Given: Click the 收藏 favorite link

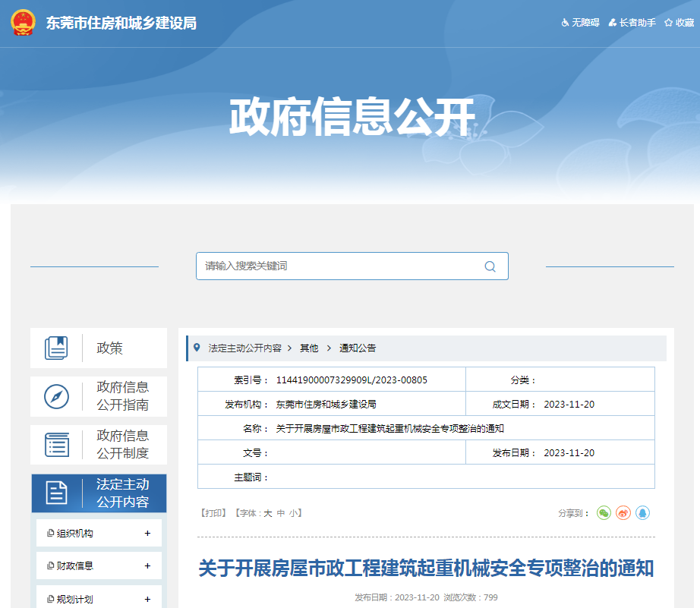Looking at the screenshot, I should pyautogui.click(x=680, y=22).
